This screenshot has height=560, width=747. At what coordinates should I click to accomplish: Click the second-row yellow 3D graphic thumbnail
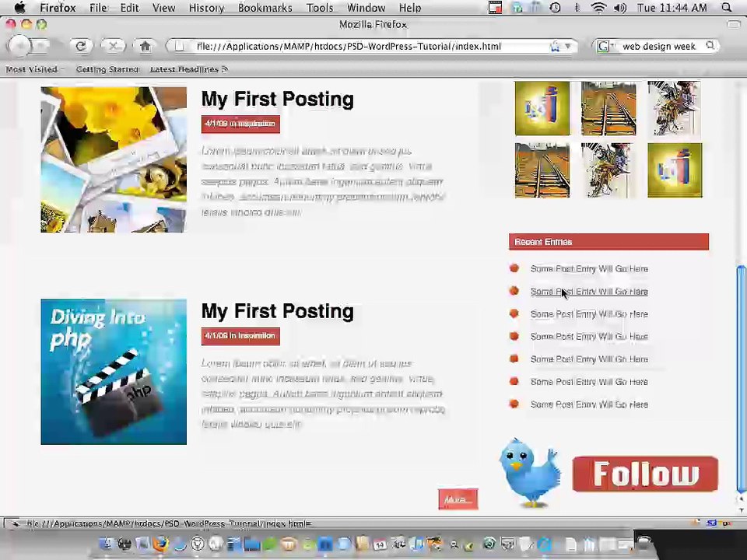[x=675, y=170]
